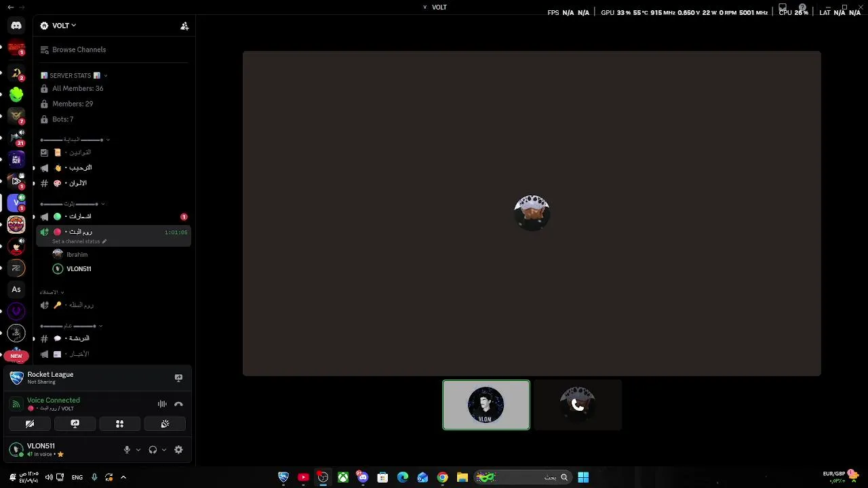Screen dimensions: 868x488
Task: Click Set a channel status link
Action: click(79, 241)
